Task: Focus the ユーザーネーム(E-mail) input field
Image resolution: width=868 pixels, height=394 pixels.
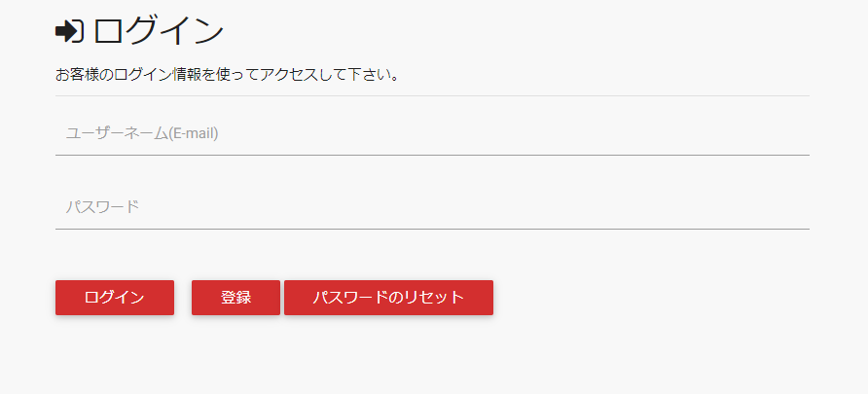Action: click(x=432, y=133)
